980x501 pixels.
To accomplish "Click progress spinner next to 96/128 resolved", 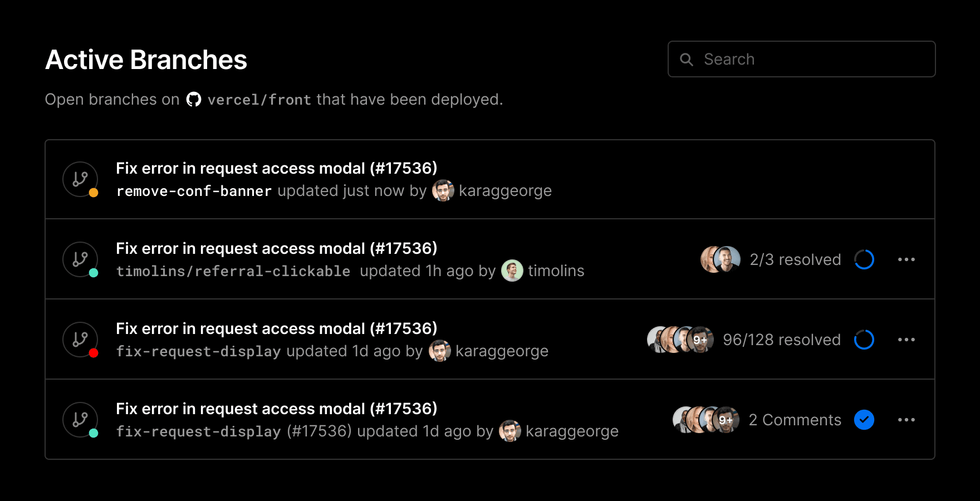I will [x=864, y=340].
